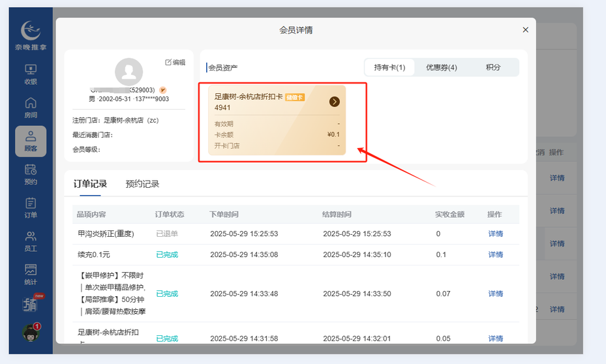Select the 预约记录 tab

click(x=142, y=184)
